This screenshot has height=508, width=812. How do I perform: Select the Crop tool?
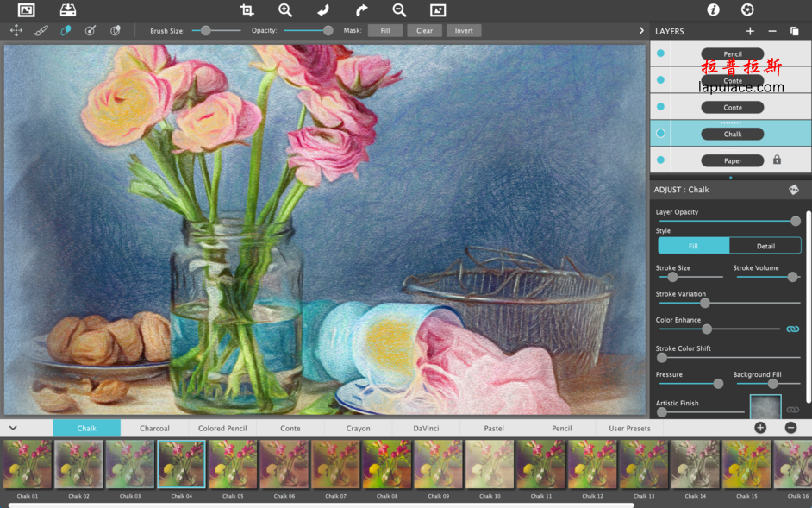tap(247, 10)
